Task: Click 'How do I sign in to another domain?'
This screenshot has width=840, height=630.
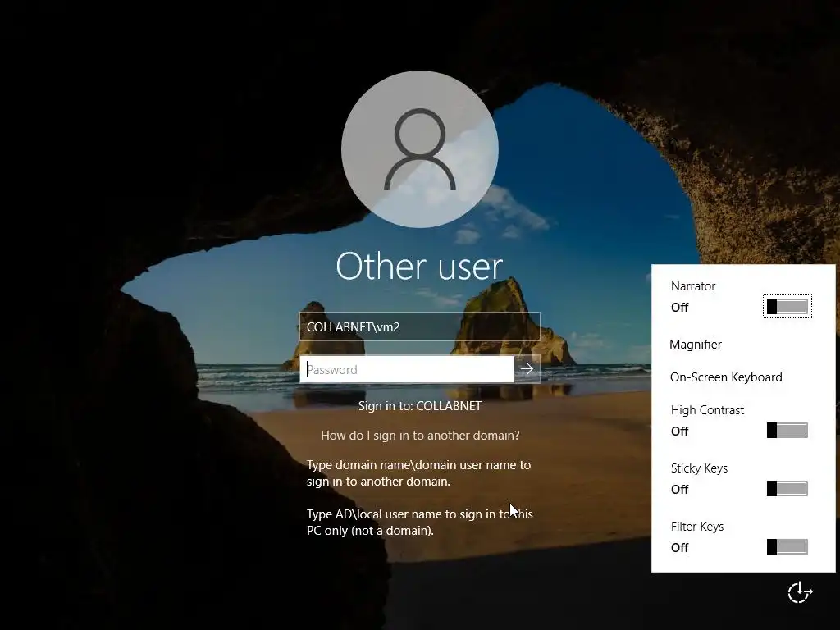Action: [x=420, y=435]
